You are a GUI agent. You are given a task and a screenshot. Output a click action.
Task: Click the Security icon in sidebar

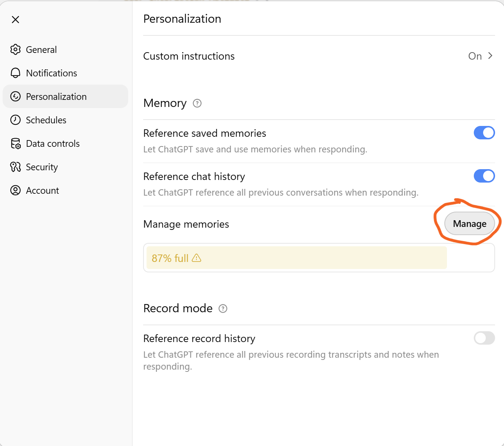[x=15, y=167]
